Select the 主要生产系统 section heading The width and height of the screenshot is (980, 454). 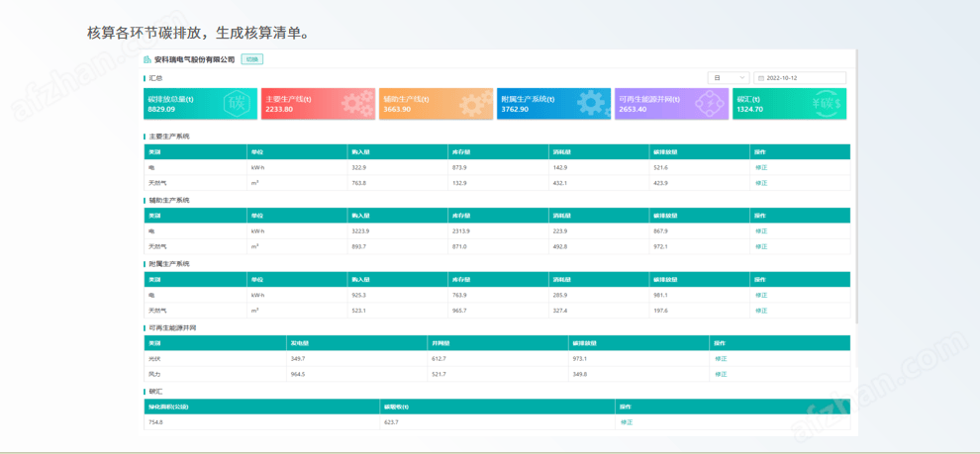click(x=168, y=136)
